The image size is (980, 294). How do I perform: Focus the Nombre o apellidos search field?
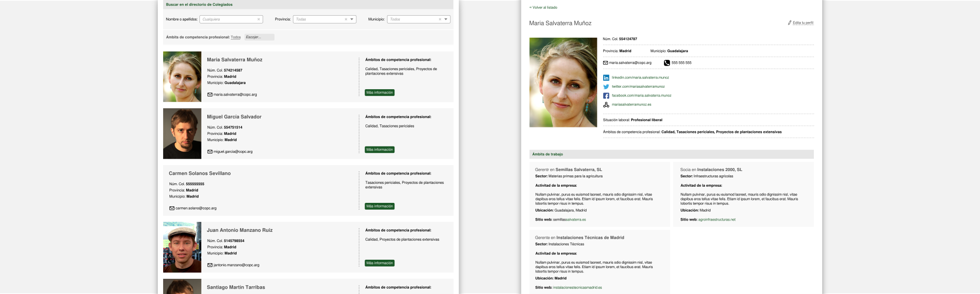(x=231, y=20)
